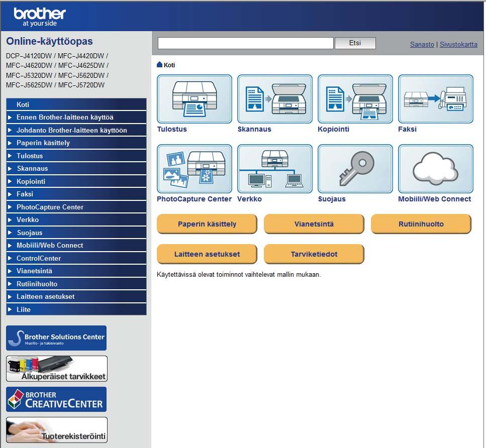This screenshot has height=448, width=486.
Task: Focus the search text field
Action: point(246,43)
